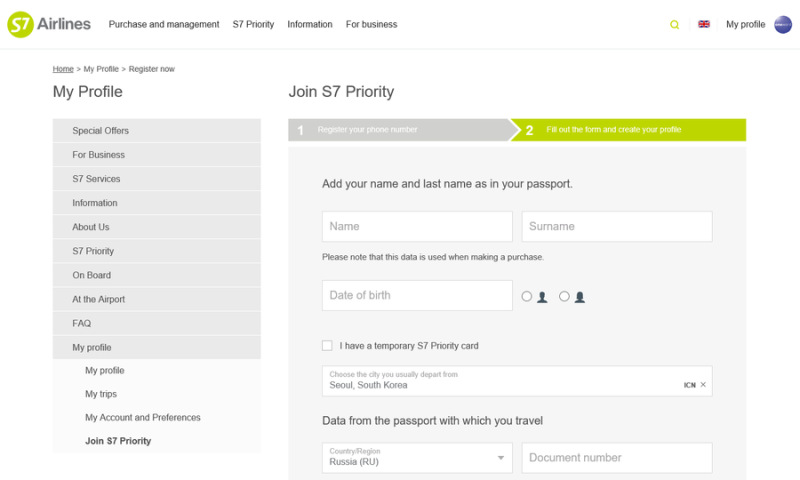Open the 'S7 Priority' top menu
800x480 pixels.
click(x=253, y=25)
